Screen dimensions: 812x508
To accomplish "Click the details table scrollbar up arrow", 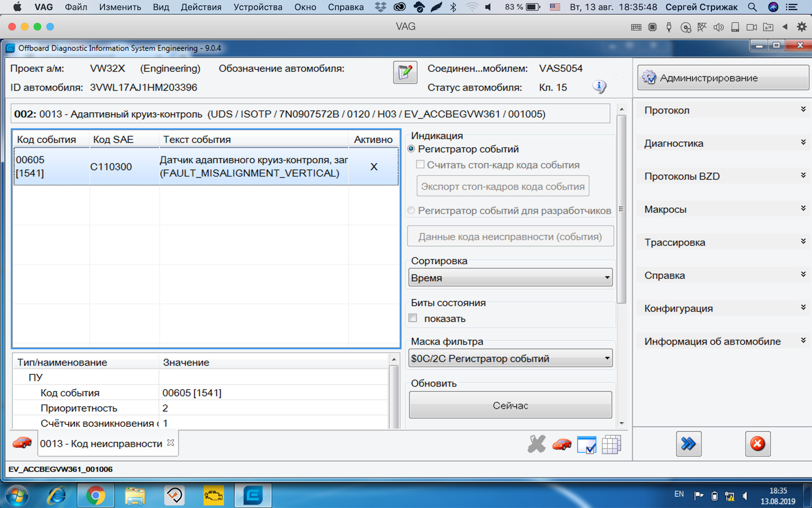I will click(x=394, y=359).
